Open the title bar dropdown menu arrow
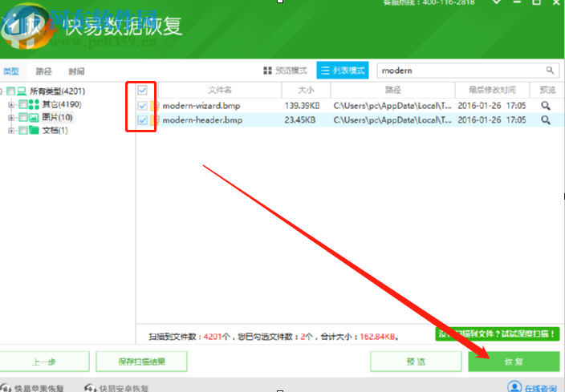The width and height of the screenshot is (565, 392). 497,2
